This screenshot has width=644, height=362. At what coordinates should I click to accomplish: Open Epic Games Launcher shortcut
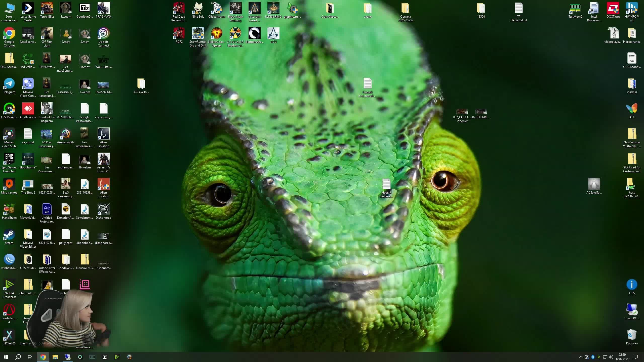pos(9,163)
